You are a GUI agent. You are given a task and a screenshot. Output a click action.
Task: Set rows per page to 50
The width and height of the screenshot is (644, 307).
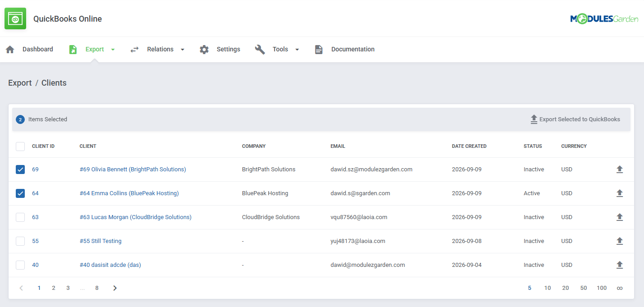click(584, 288)
